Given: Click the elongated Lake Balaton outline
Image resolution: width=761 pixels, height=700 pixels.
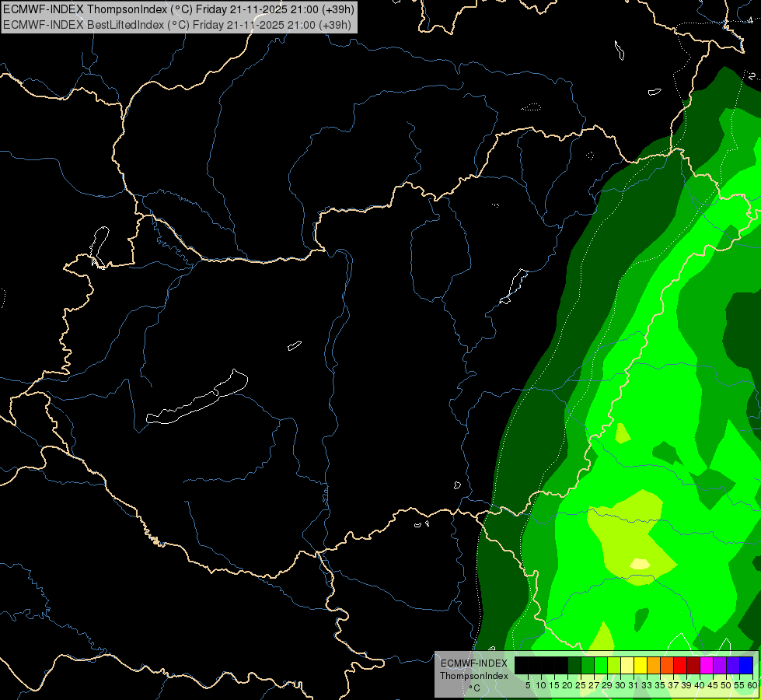Looking at the screenshot, I should pyautogui.click(x=197, y=397).
